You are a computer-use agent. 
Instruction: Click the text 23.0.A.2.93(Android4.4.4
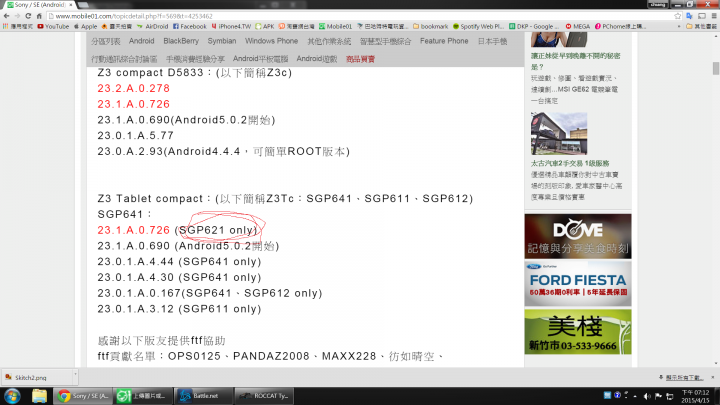pyautogui.click(x=169, y=151)
